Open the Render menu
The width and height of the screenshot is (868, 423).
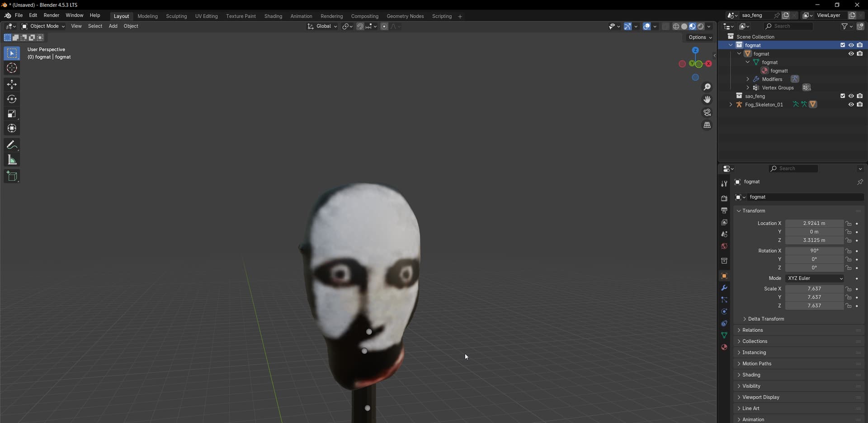point(51,15)
